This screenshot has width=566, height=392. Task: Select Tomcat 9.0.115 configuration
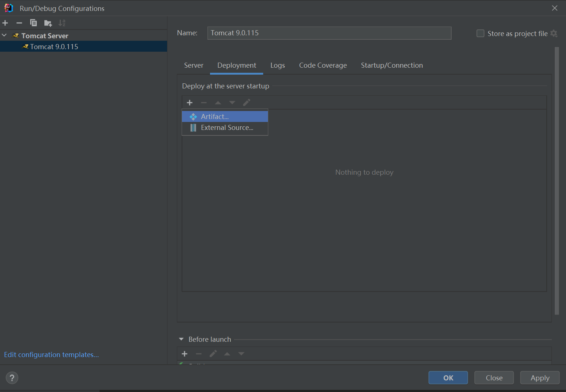coord(83,47)
